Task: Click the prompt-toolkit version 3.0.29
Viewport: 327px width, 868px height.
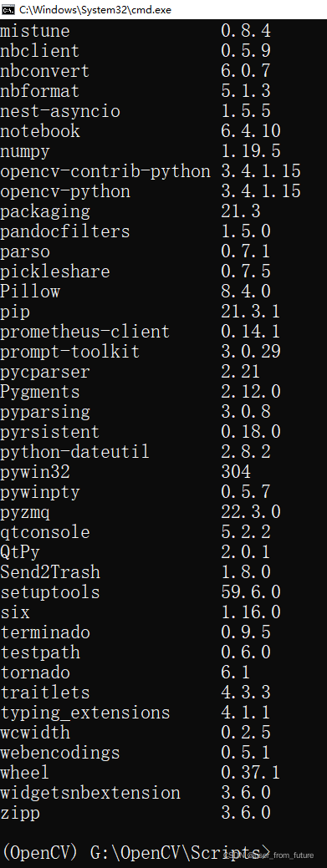Action: [251, 352]
